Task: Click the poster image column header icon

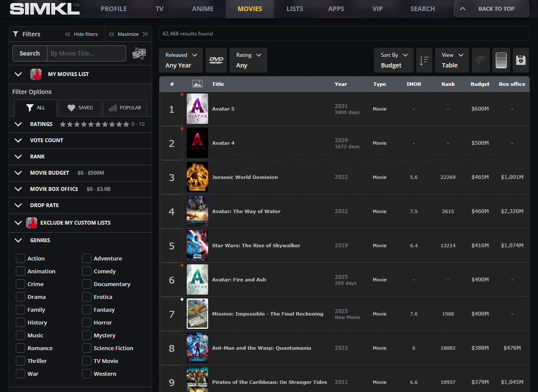Action: pyautogui.click(x=197, y=84)
